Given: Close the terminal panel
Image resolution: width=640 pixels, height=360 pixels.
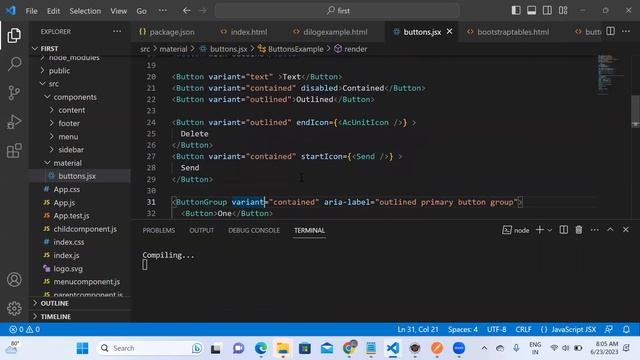Looking at the screenshot, I should (626, 230).
